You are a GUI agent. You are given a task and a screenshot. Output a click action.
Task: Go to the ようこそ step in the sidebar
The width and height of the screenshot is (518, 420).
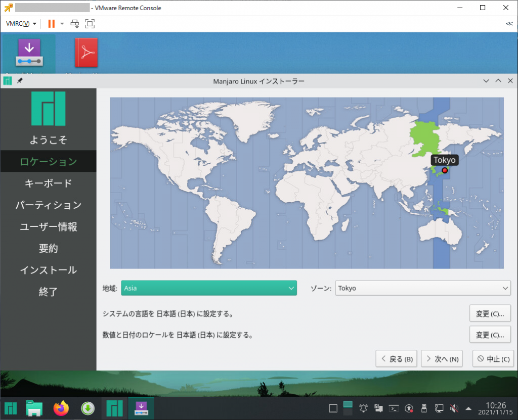tap(48, 139)
